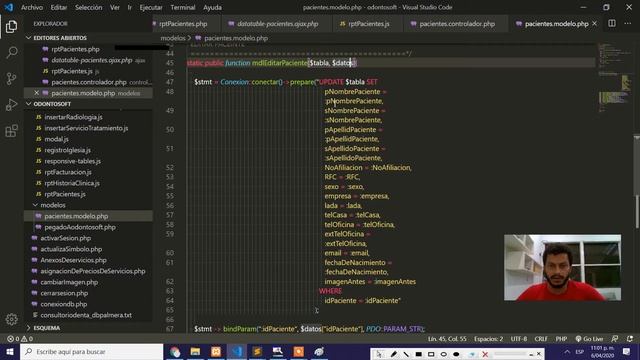This screenshot has width=640, height=360.
Task: Open the Selección menu
Action: coord(89,7)
